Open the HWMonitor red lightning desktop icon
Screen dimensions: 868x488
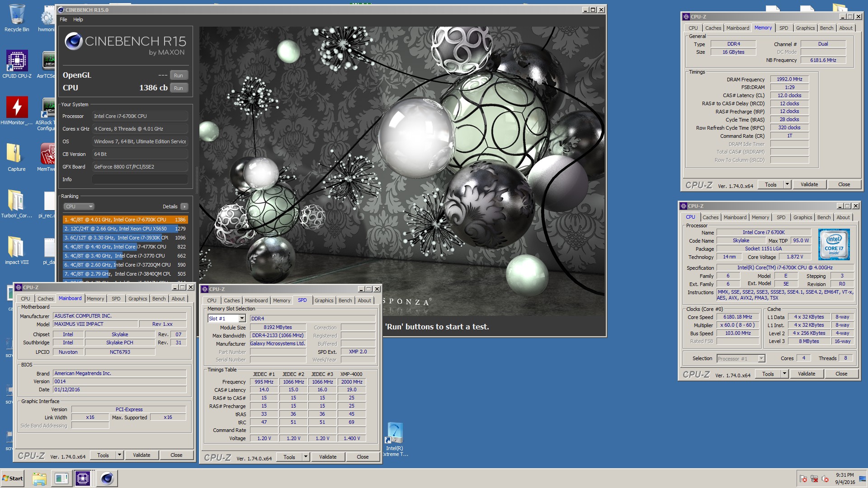pyautogui.click(x=17, y=111)
